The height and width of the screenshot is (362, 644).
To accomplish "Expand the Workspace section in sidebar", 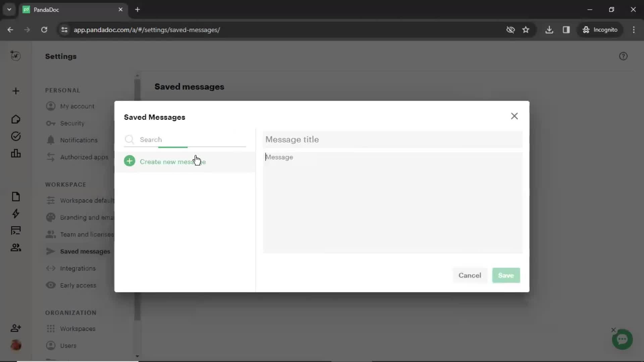I will click(x=65, y=184).
